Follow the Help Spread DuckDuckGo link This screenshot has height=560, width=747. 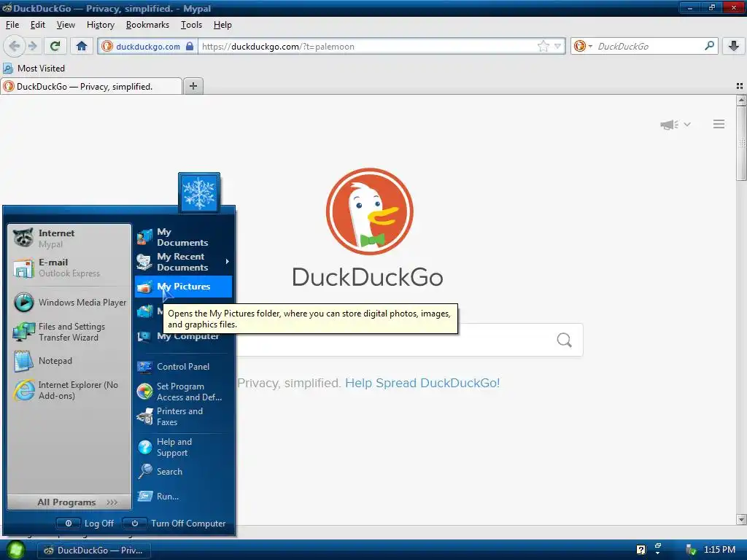422,383
